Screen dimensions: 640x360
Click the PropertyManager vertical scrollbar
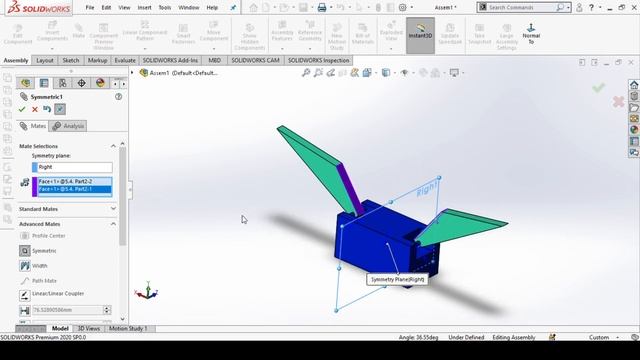[122, 197]
